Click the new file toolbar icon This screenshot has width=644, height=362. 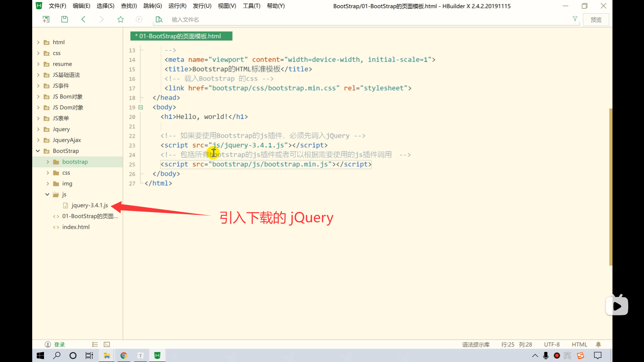pos(46,19)
